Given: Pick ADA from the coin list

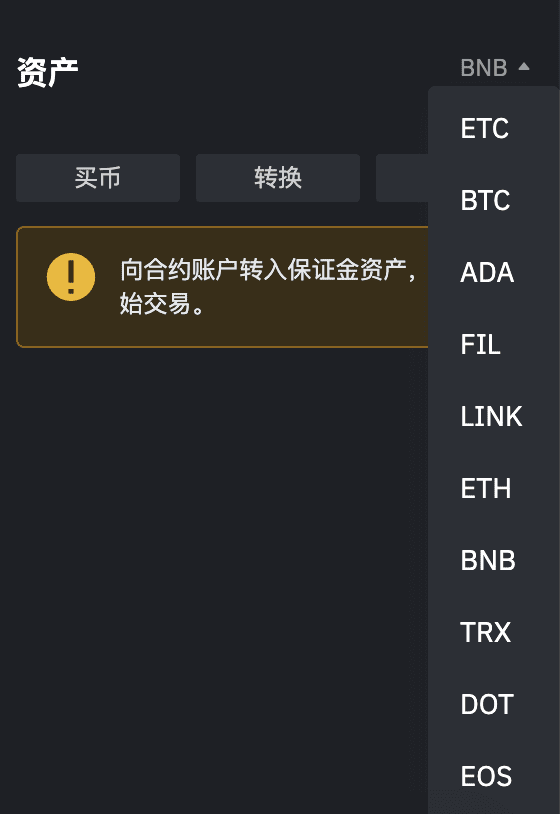Looking at the screenshot, I should pyautogui.click(x=487, y=273).
